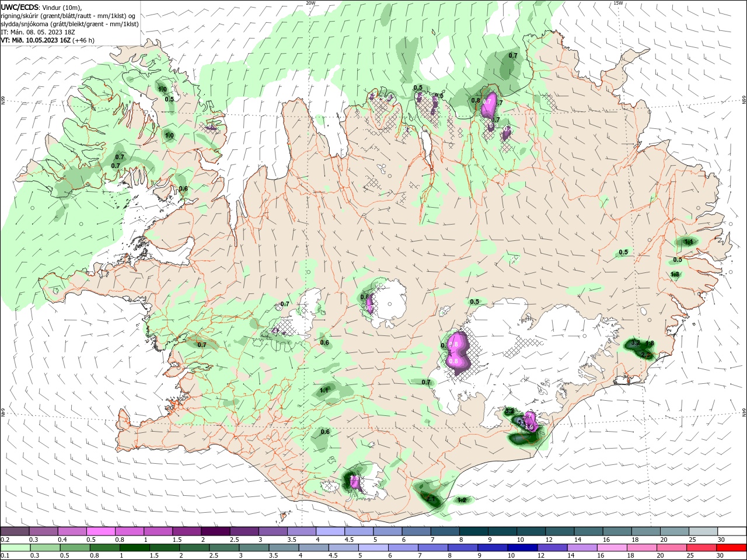Pick the deep navy blue swatch in lower legend
This screenshot has height=560, width=747.
[x=521, y=548]
